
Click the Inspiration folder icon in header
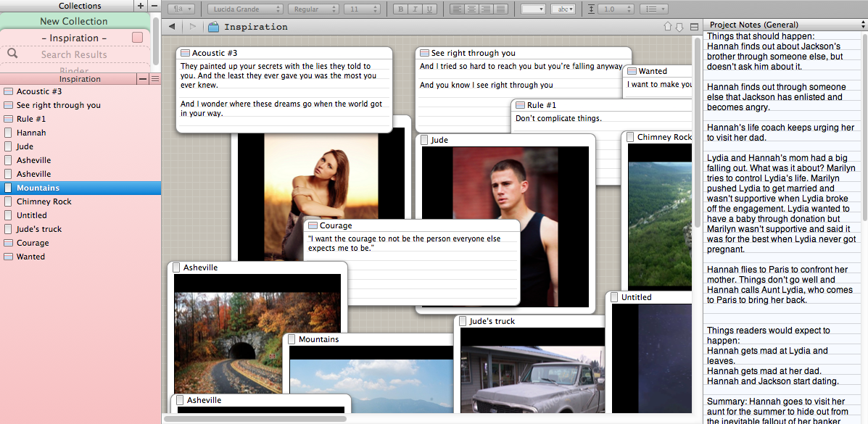point(213,28)
